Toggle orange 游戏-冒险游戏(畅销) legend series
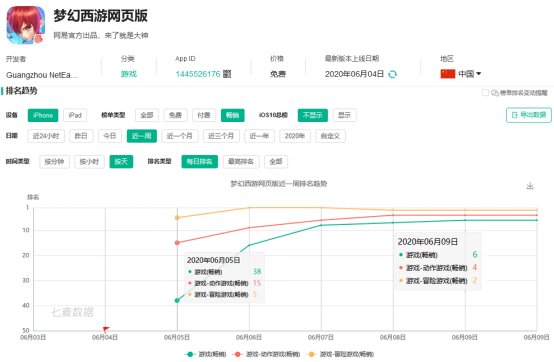Image resolution: width=554 pixels, height=362 pixels. click(340, 354)
